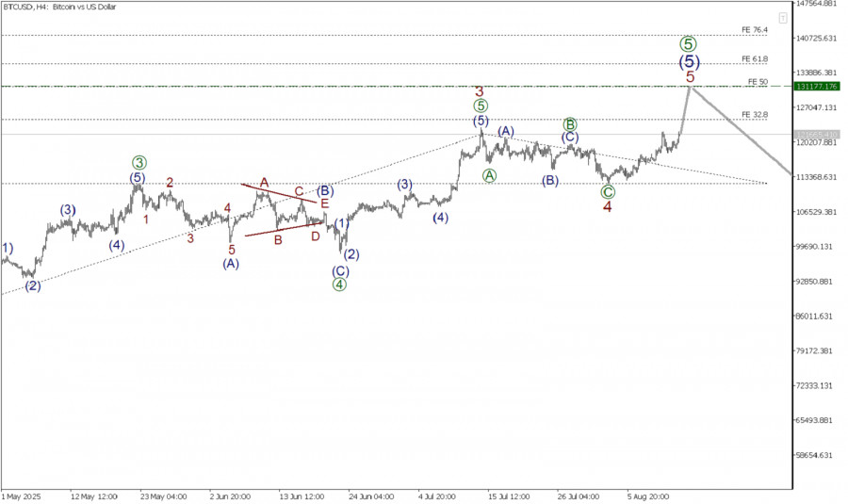This screenshot has height=504, width=848.
Task: Click the small T icon in chart corner
Action: 783,19
